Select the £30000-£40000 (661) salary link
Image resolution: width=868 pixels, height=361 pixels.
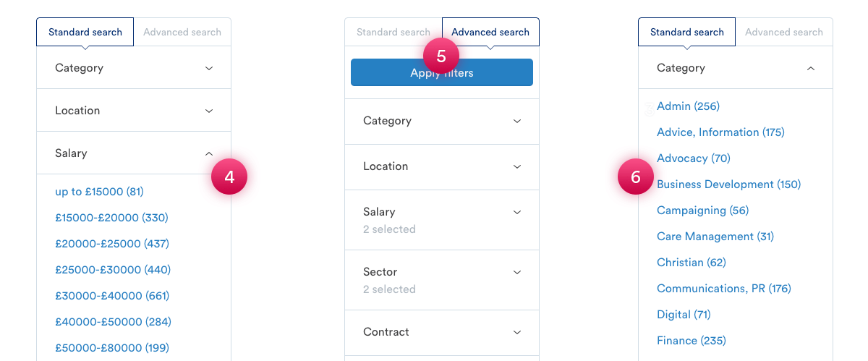[112, 296]
